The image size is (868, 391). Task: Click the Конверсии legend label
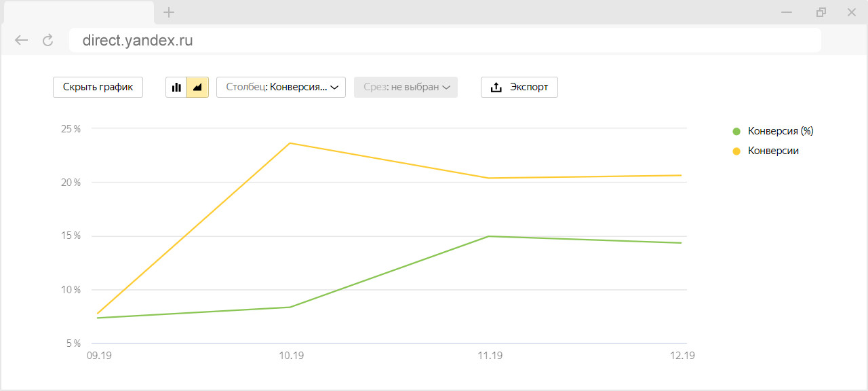click(773, 151)
